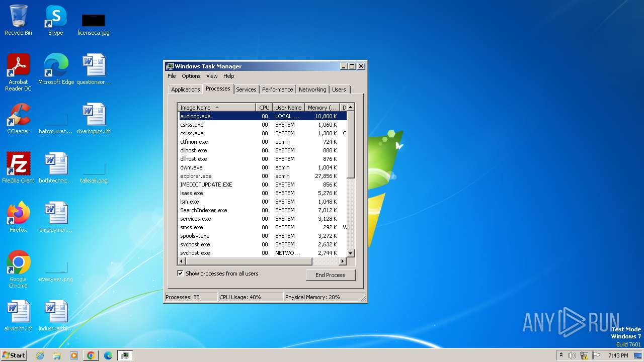Sort by Memory column header
The image size is (644, 362).
[x=322, y=107]
